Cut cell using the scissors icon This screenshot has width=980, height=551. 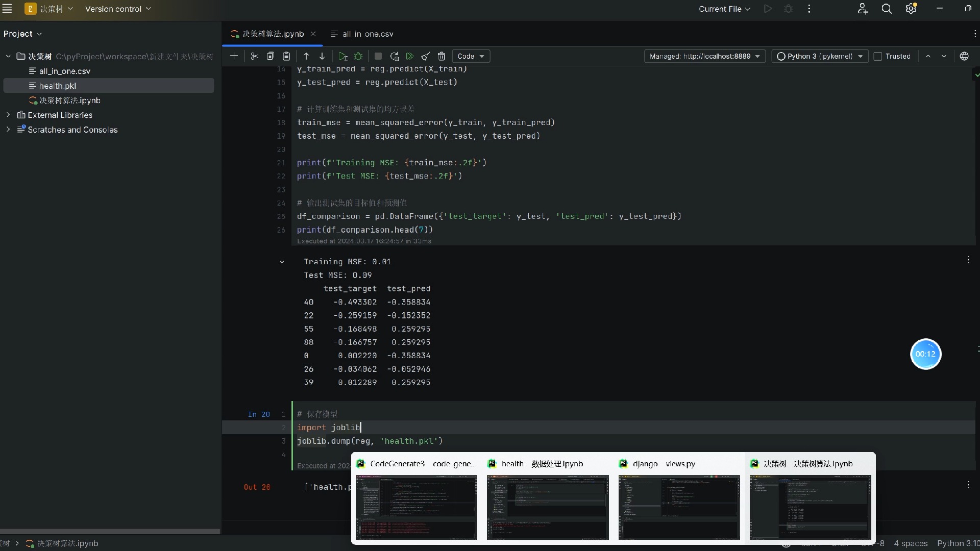254,56
